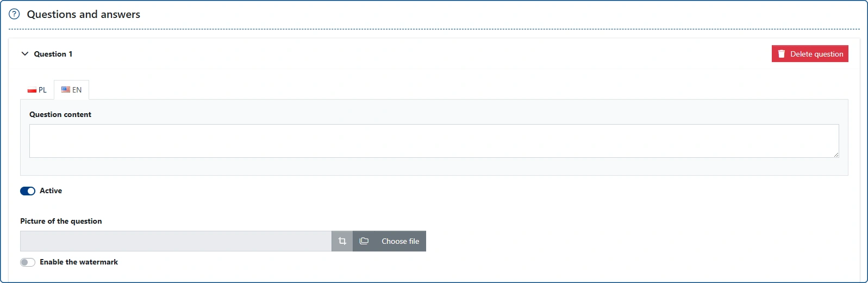
Task: Click the crop image icon
Action: [342, 241]
